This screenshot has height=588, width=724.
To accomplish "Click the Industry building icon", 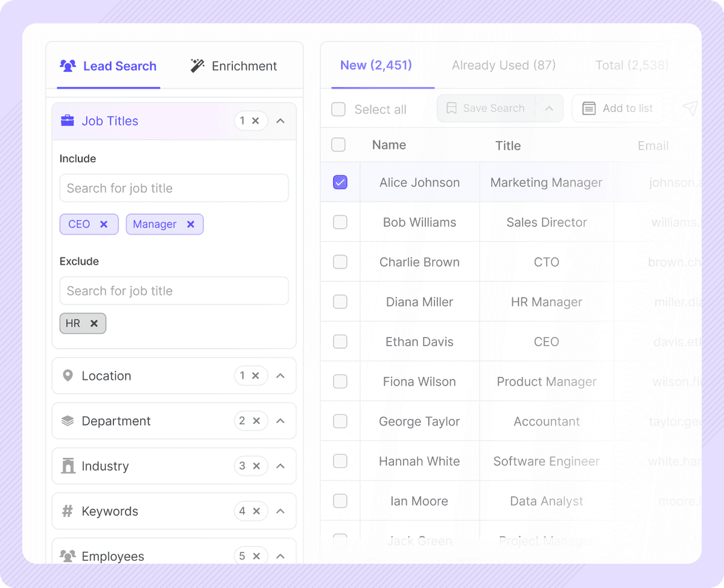I will (68, 466).
